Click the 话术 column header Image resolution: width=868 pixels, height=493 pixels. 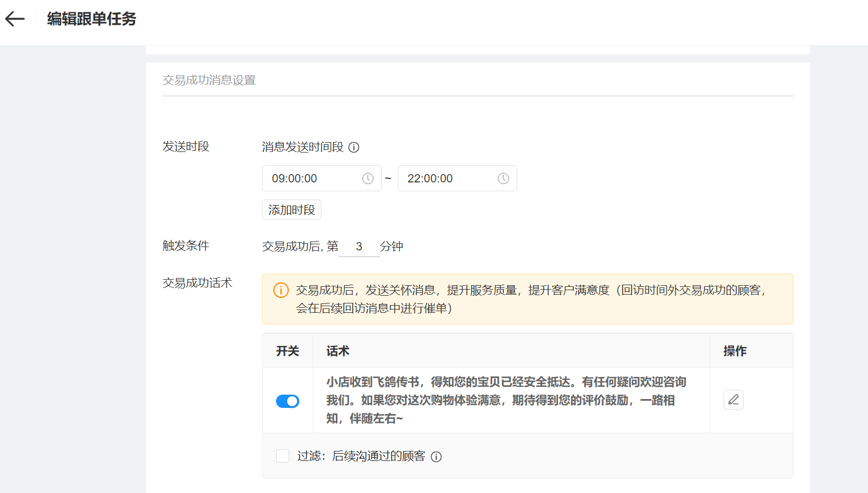pyautogui.click(x=338, y=351)
